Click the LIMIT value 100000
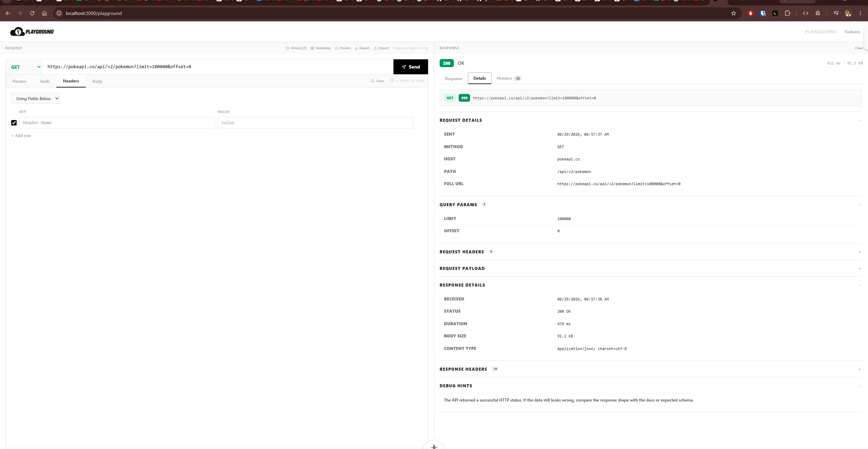868x449 pixels. pos(564,219)
